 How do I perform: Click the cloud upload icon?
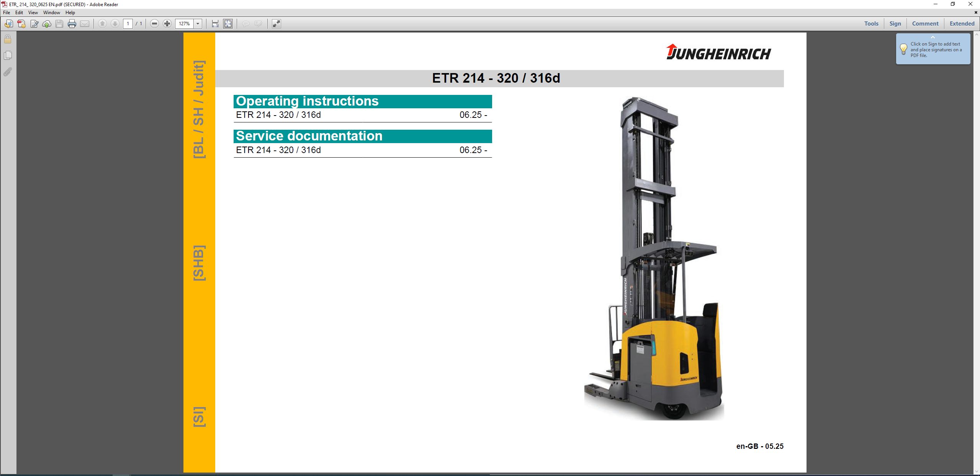pyautogui.click(x=47, y=24)
